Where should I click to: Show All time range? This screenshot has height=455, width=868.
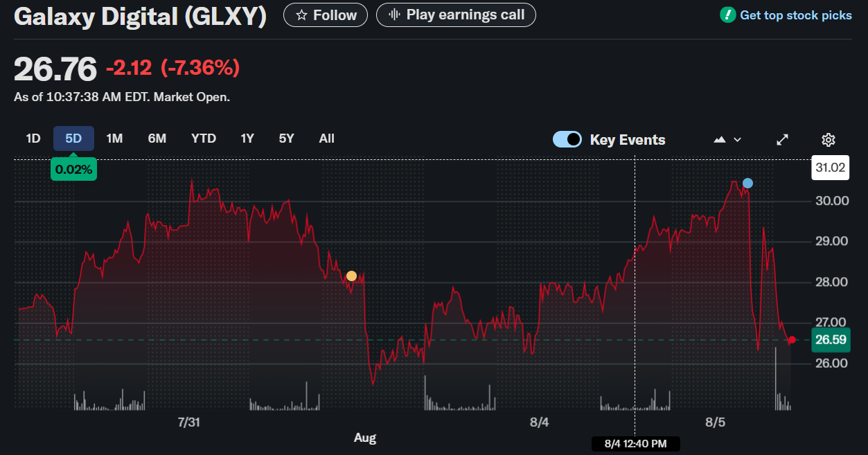click(327, 139)
